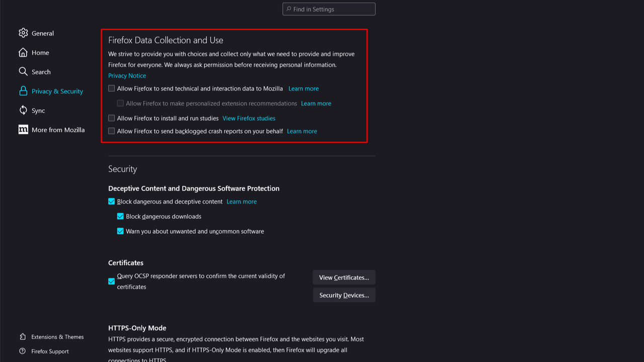Open the View Certificates dialog
Image resolution: width=644 pixels, height=362 pixels.
point(344,278)
